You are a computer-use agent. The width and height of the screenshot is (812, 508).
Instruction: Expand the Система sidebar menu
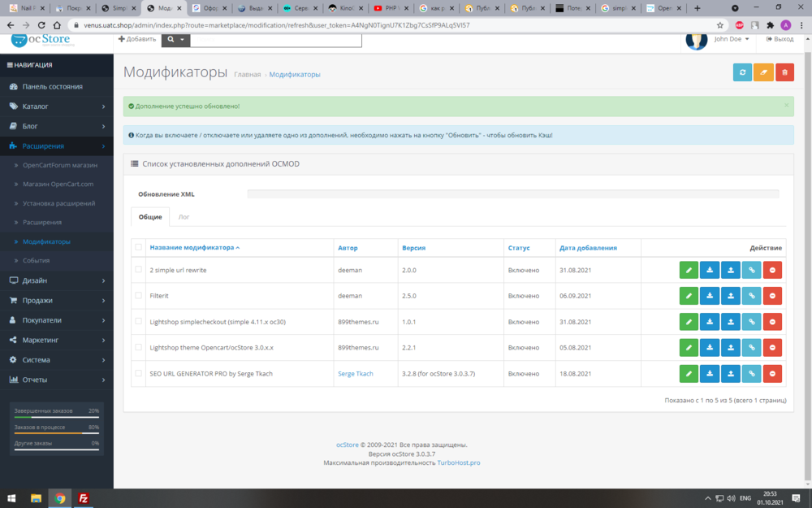57,360
